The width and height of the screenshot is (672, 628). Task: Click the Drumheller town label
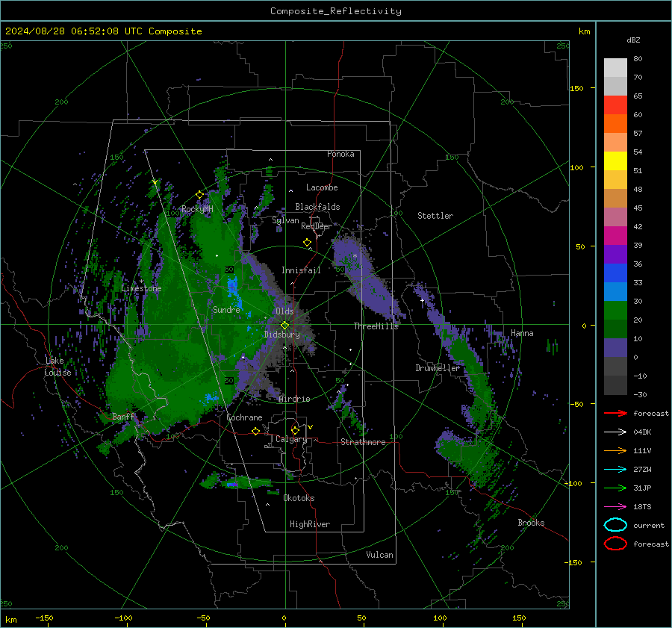point(438,368)
